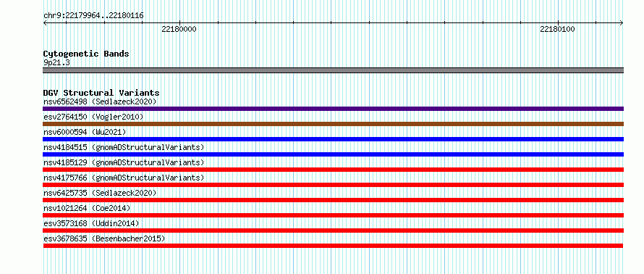Screen dimensions: 644x274
Task: Click the 22180100 ruler position label
Action: [x=557, y=29]
